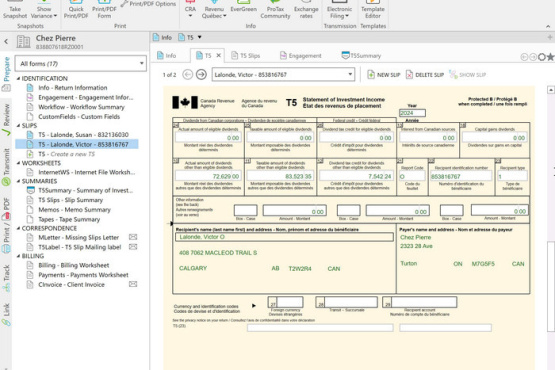The width and height of the screenshot is (555, 370).
Task: Open CRA dropdown in ribbon
Action: pyautogui.click(x=190, y=10)
